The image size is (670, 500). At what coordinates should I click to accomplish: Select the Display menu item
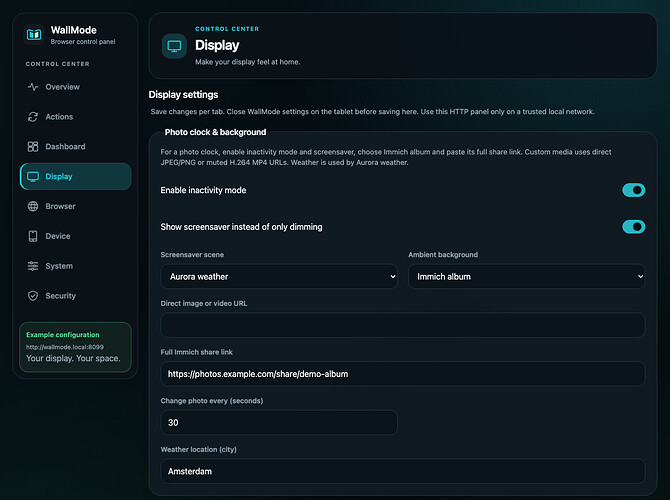pyautogui.click(x=75, y=176)
